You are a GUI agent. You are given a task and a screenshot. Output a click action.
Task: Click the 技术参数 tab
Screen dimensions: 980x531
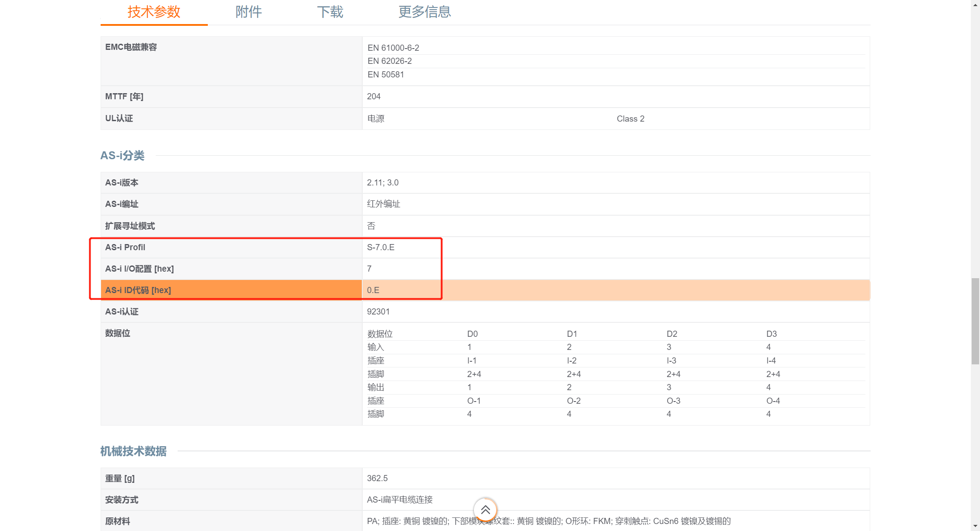(154, 12)
